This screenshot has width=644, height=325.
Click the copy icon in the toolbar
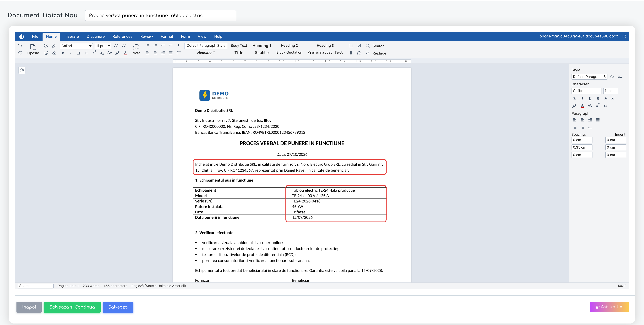pyautogui.click(x=46, y=53)
